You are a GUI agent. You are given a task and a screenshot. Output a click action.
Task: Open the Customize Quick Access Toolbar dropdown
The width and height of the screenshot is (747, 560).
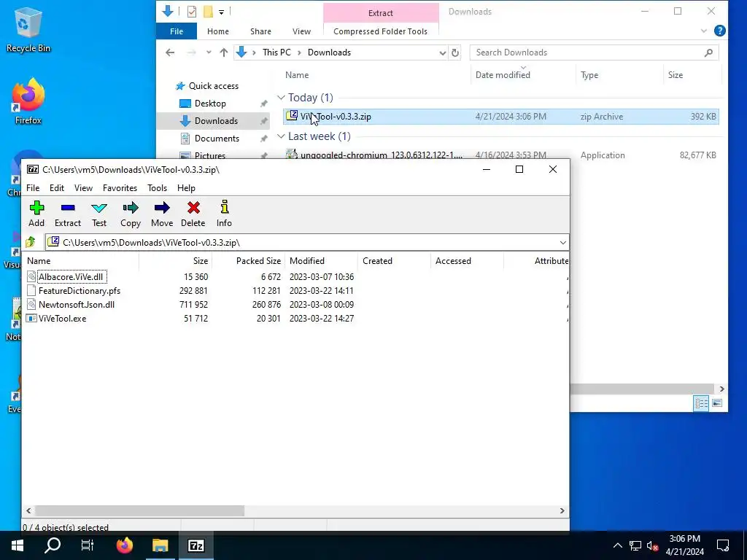coord(222,12)
